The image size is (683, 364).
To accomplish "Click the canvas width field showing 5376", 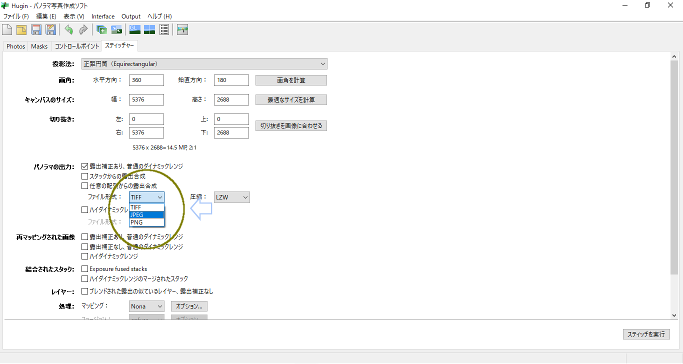I will (x=146, y=100).
